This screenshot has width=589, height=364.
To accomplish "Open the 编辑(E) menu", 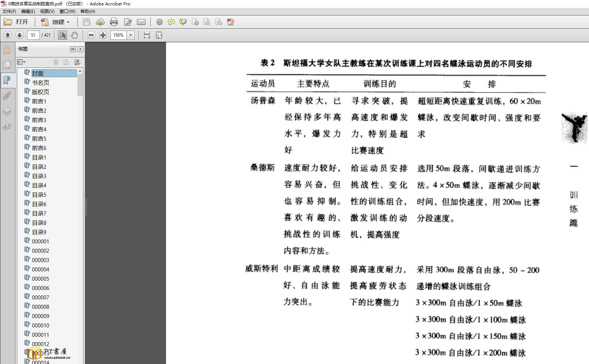I will click(28, 11).
